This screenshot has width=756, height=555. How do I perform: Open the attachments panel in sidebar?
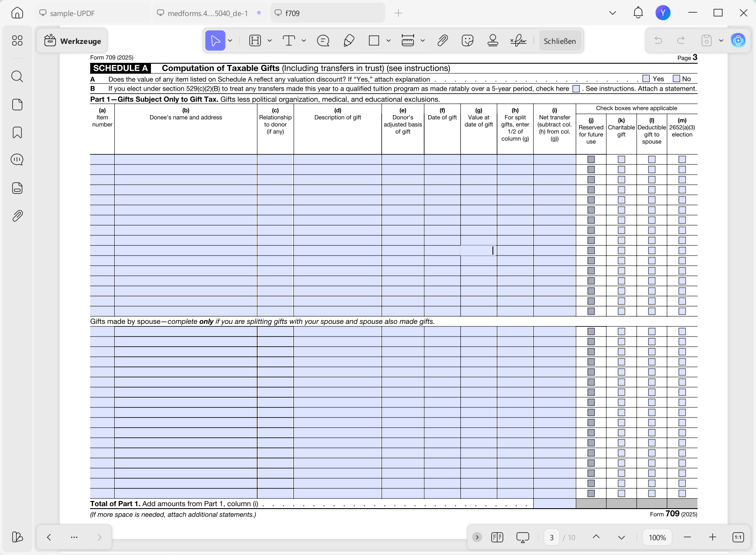tap(17, 216)
